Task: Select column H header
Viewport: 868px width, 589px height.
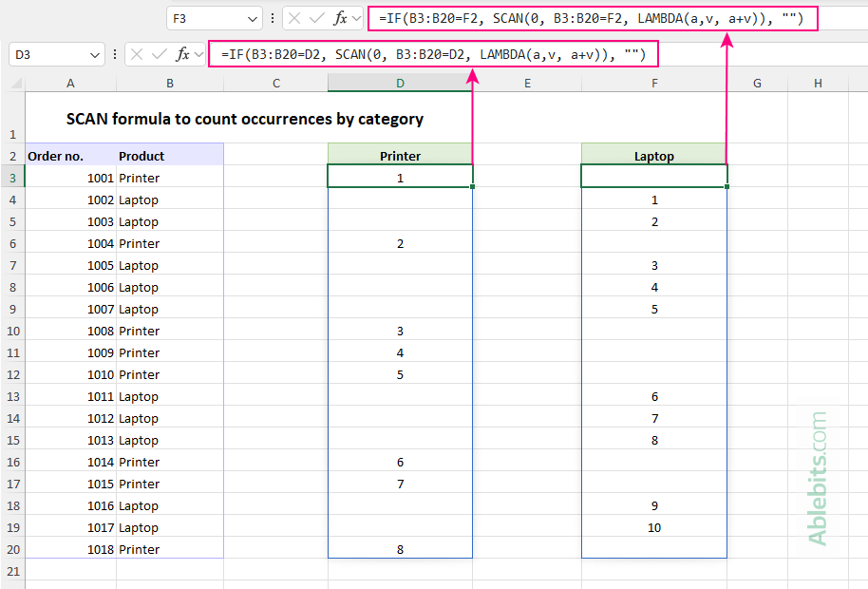Action: point(818,83)
